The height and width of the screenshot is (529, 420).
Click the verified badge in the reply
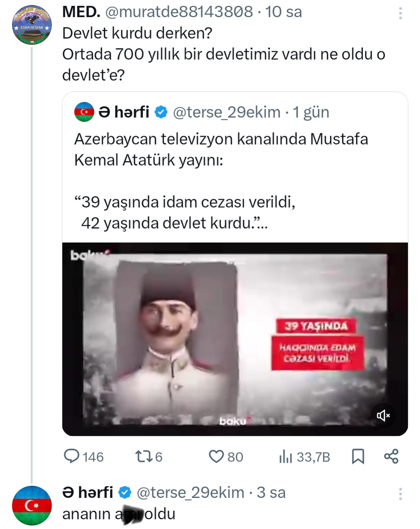point(124,492)
